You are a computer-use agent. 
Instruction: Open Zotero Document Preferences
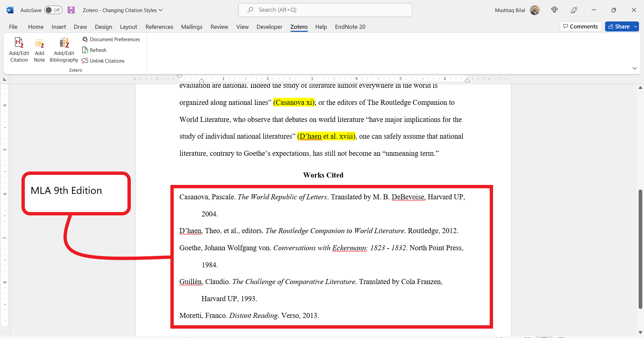tap(111, 39)
